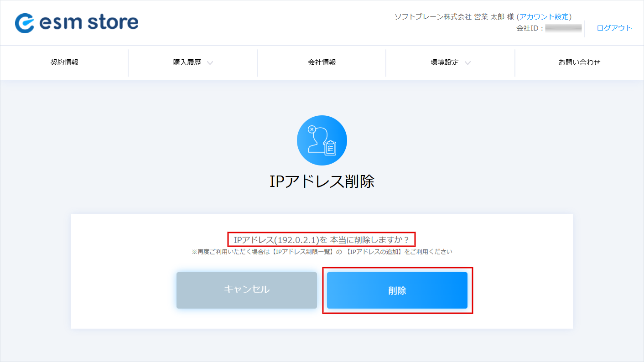Open the 環境設定 menu
This screenshot has height=362, width=644.
[x=445, y=62]
